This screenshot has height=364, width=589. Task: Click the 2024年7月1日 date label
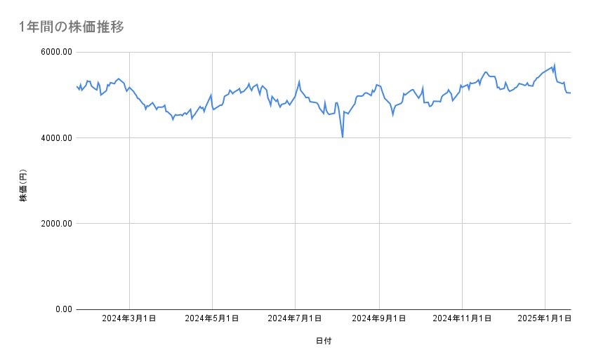pos(296,318)
